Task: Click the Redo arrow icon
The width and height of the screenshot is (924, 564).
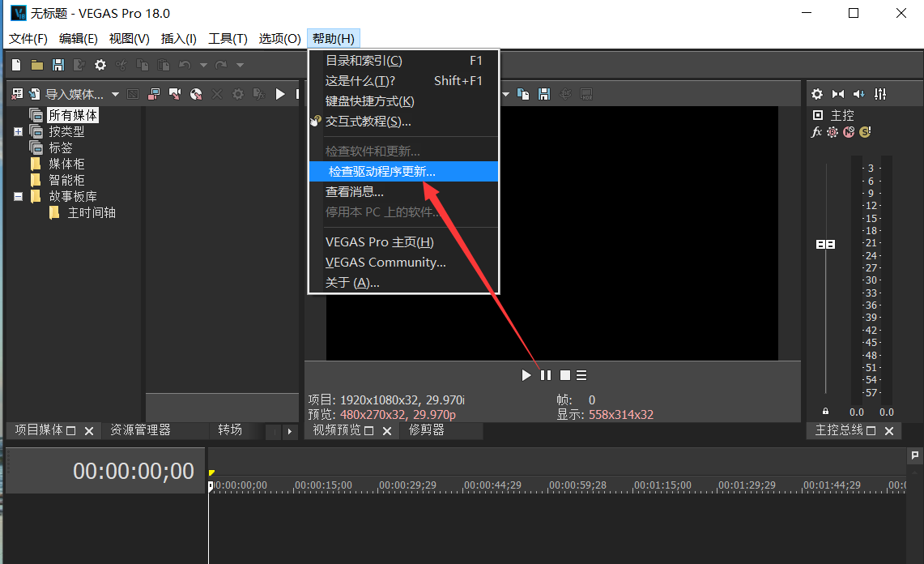Action: coord(221,65)
